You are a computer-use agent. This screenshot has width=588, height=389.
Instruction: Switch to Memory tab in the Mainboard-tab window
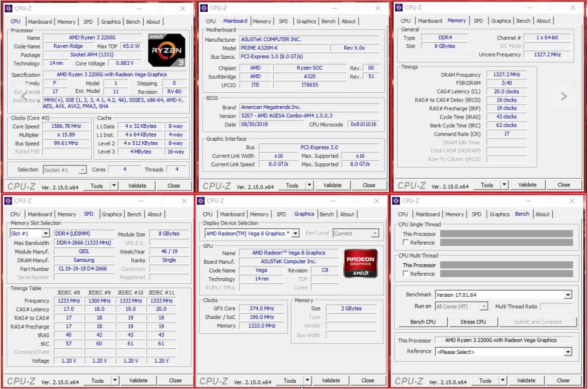(261, 21)
